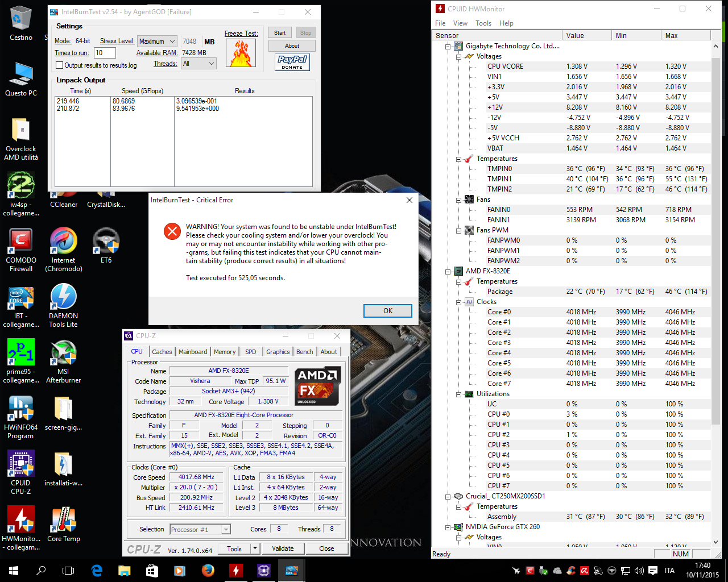The height and width of the screenshot is (582, 728).
Task: Collapse the HWMonitor Utilizations tree node
Action: [458, 394]
